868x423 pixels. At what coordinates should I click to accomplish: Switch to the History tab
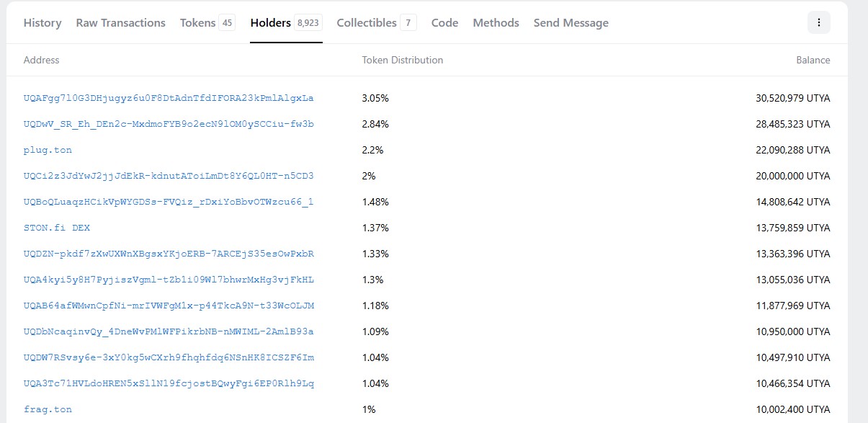[x=42, y=23]
